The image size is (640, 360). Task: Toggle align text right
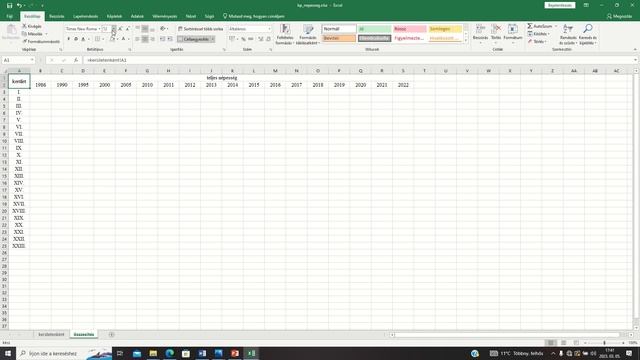coord(152,39)
